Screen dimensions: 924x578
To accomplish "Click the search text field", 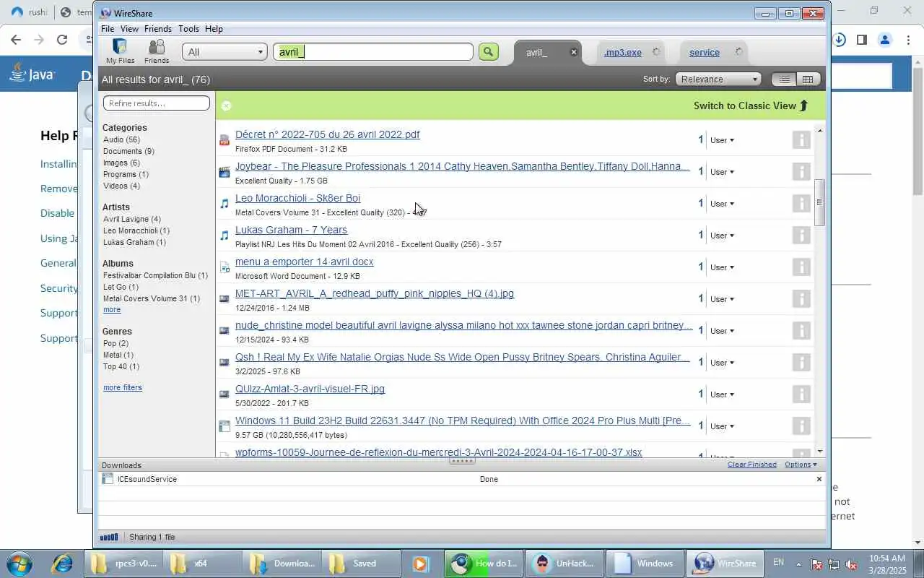I will [373, 52].
